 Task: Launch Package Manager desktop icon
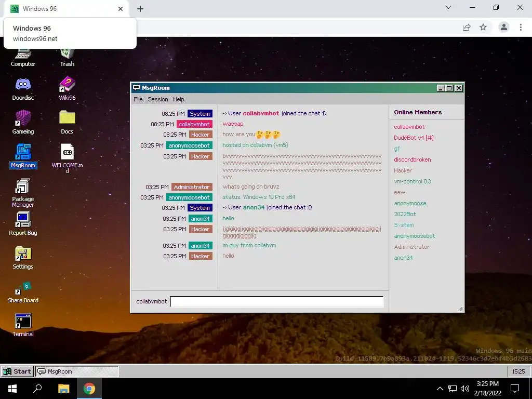pyautogui.click(x=23, y=193)
